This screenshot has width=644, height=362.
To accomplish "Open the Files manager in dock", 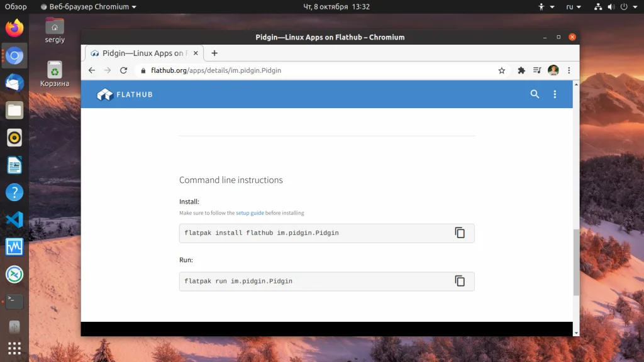I will tap(14, 111).
